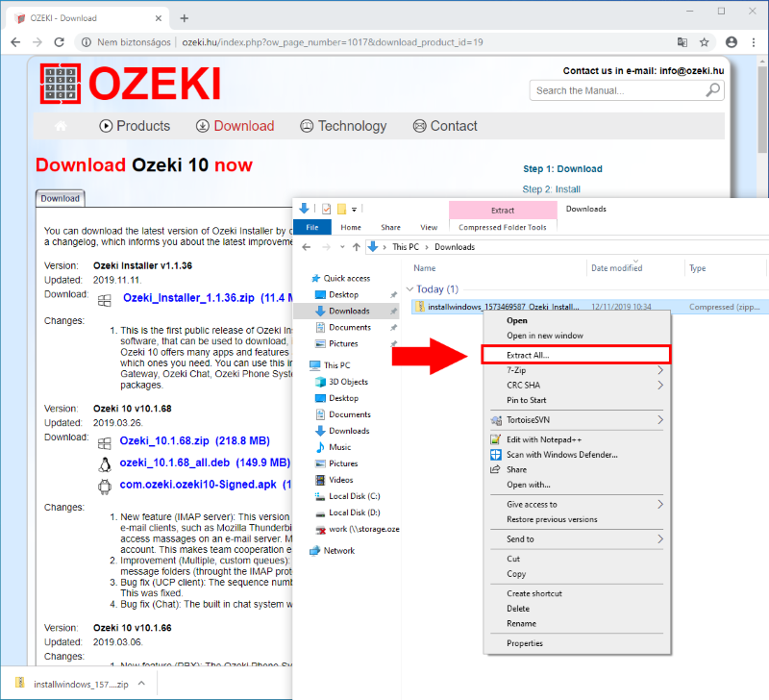769x700 pixels.
Task: Select the Download tab on the Ozeki page
Action: tap(61, 198)
